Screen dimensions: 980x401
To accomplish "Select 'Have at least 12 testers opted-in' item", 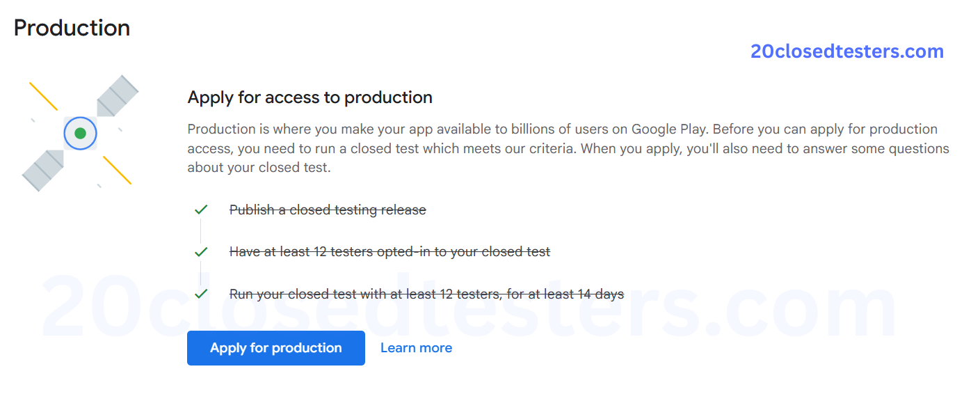I will point(389,252).
